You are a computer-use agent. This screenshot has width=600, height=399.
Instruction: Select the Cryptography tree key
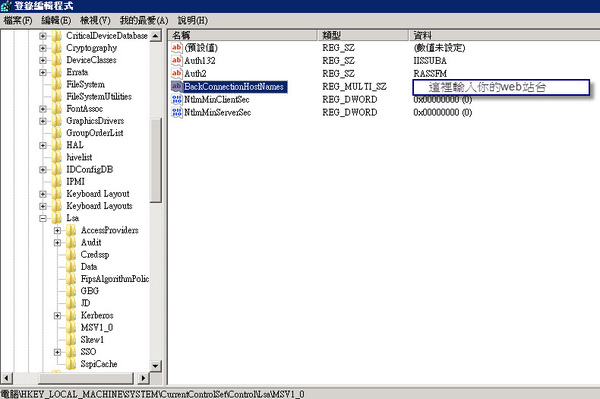click(92, 48)
